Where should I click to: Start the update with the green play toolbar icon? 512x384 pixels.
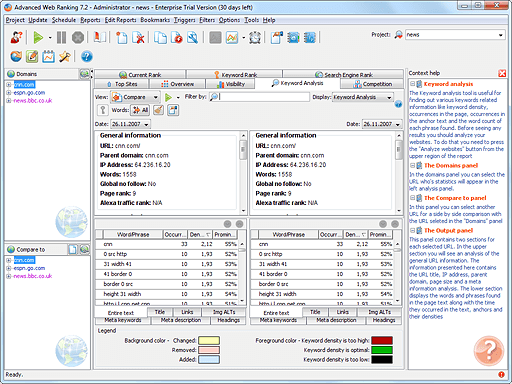[x=38, y=37]
